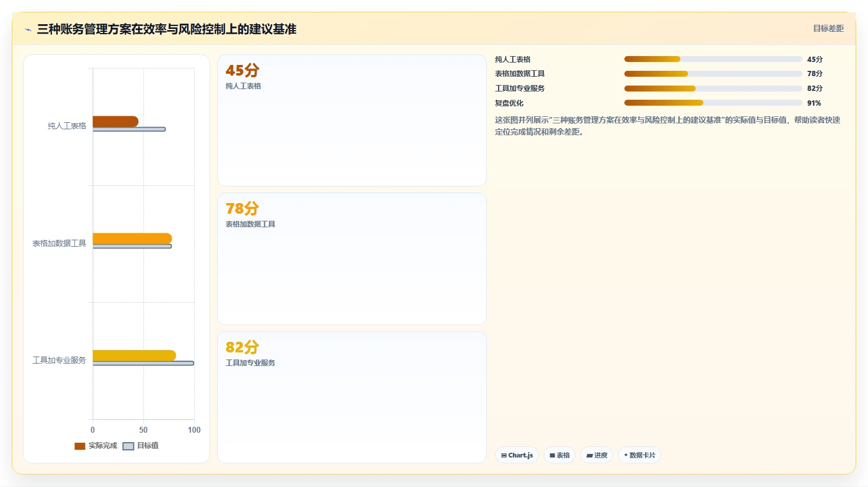Select the 表格加数据工具 axis label in chart
The image size is (868, 487).
click(x=59, y=243)
